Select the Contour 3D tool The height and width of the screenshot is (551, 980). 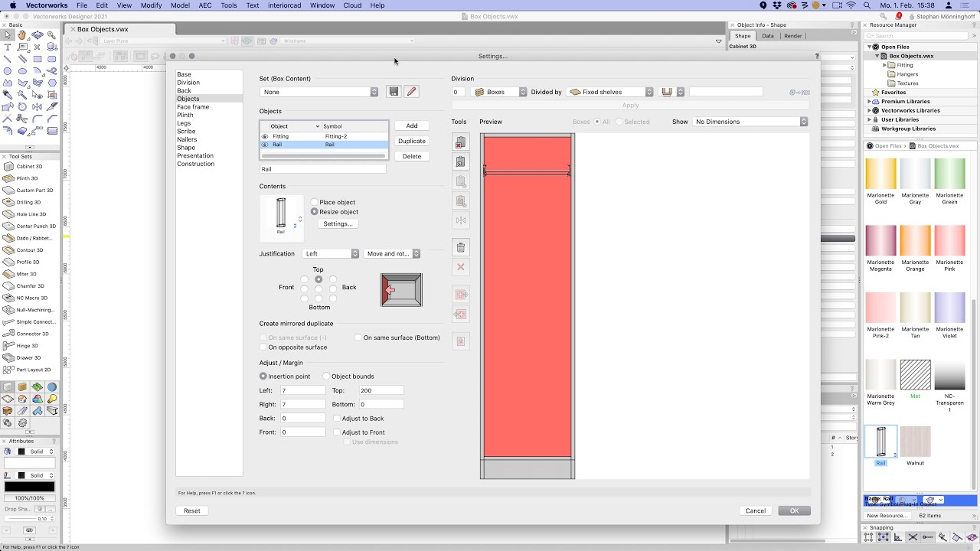(x=29, y=250)
